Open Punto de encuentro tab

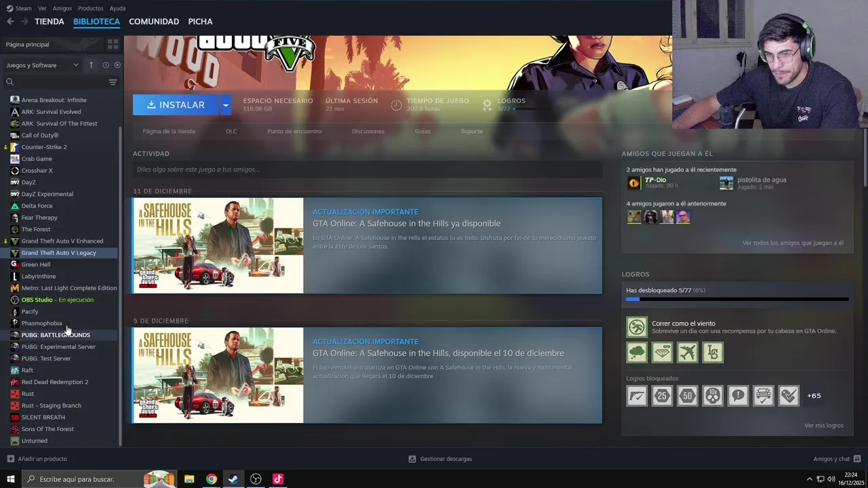[x=294, y=131]
